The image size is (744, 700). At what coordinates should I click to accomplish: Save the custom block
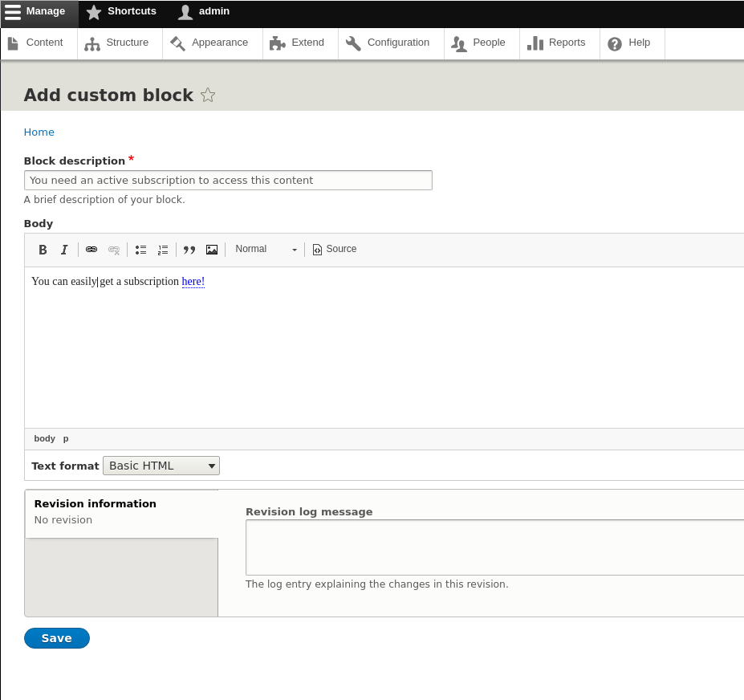(56, 637)
